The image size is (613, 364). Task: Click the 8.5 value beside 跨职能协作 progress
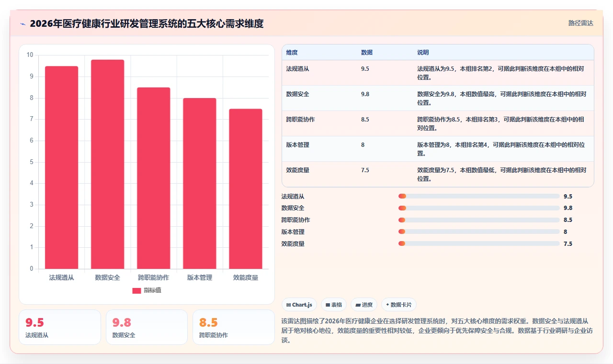click(568, 220)
